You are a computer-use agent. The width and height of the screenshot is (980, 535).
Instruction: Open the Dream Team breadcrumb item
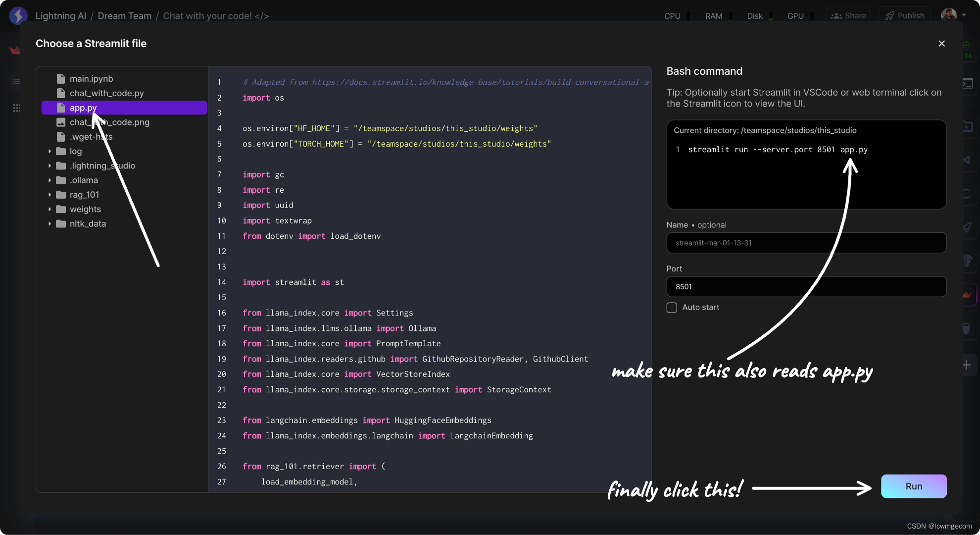coord(124,15)
